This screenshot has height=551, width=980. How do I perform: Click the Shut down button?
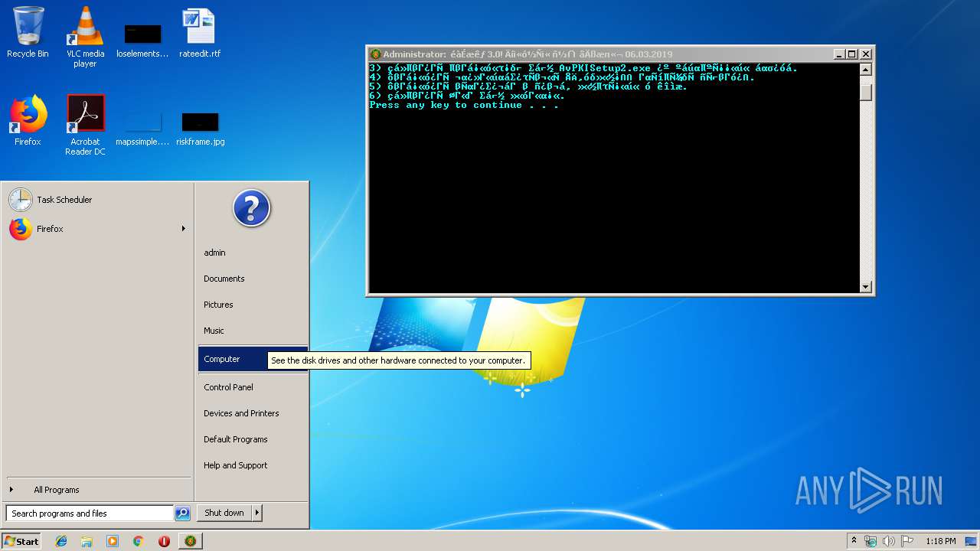(224, 513)
